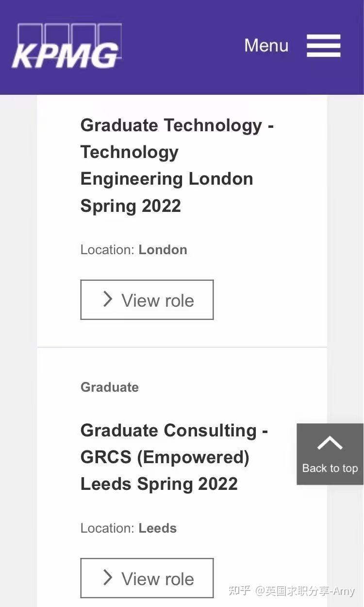Click the Location label above London View role
Screen dimensions: 364x607
(x=107, y=250)
